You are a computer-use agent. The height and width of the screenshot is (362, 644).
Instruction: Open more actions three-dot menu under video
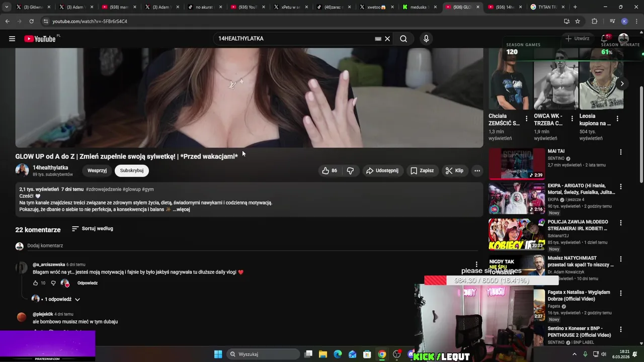pyautogui.click(x=477, y=170)
